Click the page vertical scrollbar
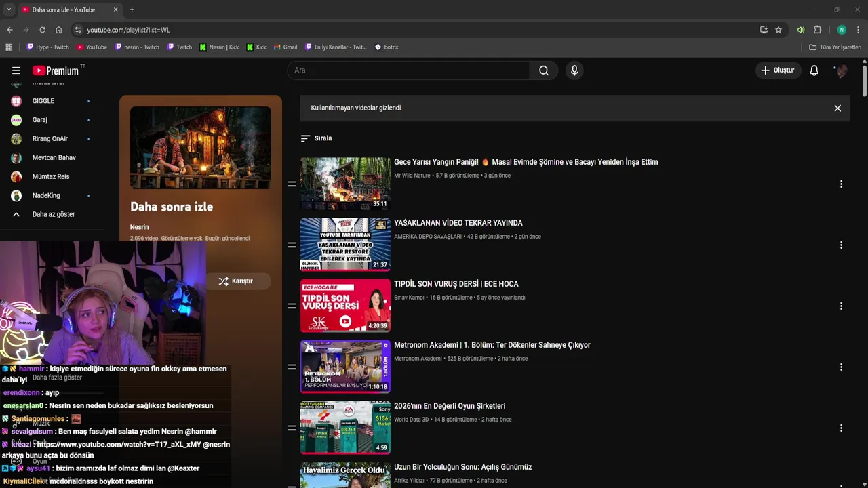868x488 pixels. (x=865, y=81)
